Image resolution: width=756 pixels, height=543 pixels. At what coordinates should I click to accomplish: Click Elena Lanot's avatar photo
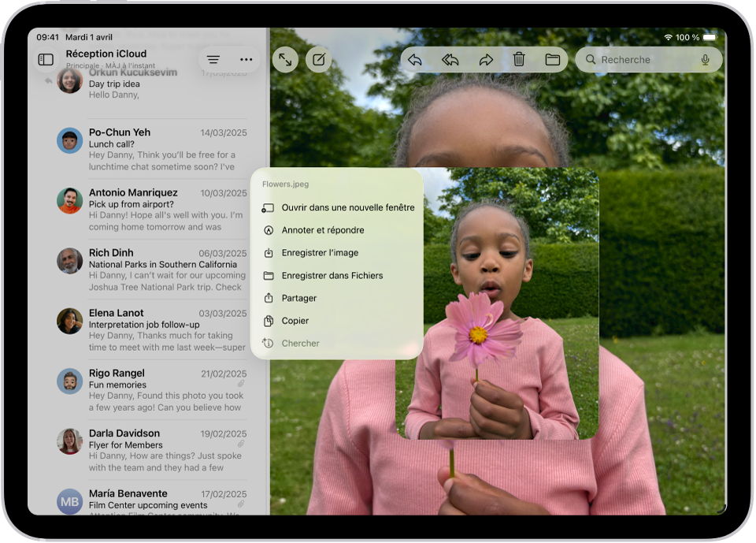(x=70, y=321)
